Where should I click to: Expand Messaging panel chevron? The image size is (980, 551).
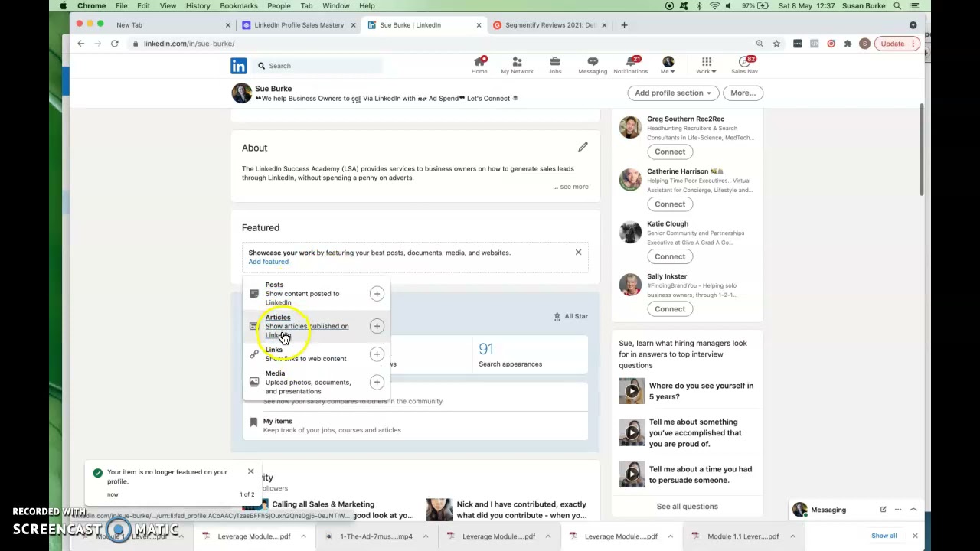913,510
